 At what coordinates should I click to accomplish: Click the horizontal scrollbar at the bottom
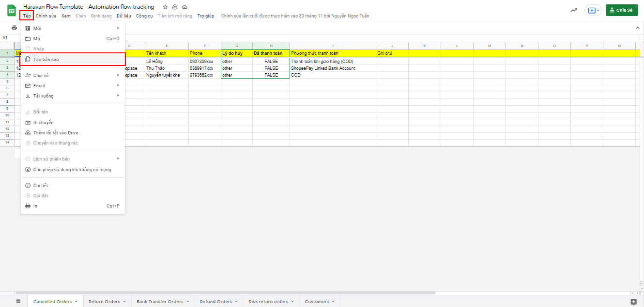click(x=225, y=293)
